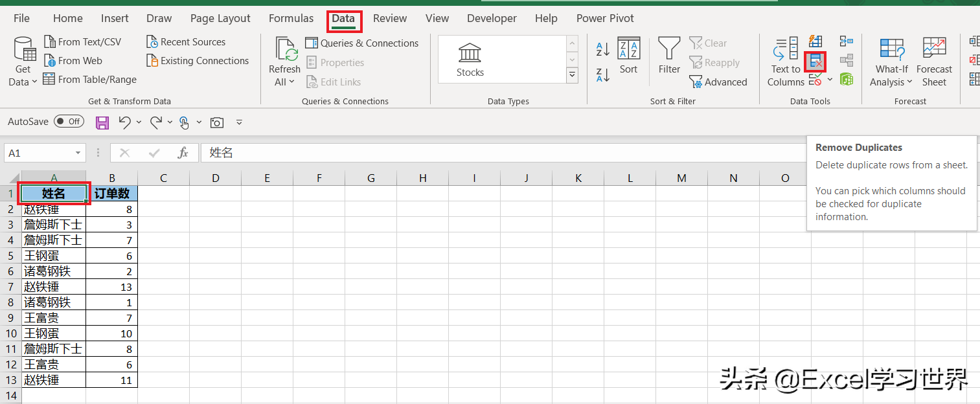Image resolution: width=980 pixels, height=404 pixels.
Task: Import data From Text/CSV
Action: [x=82, y=42]
